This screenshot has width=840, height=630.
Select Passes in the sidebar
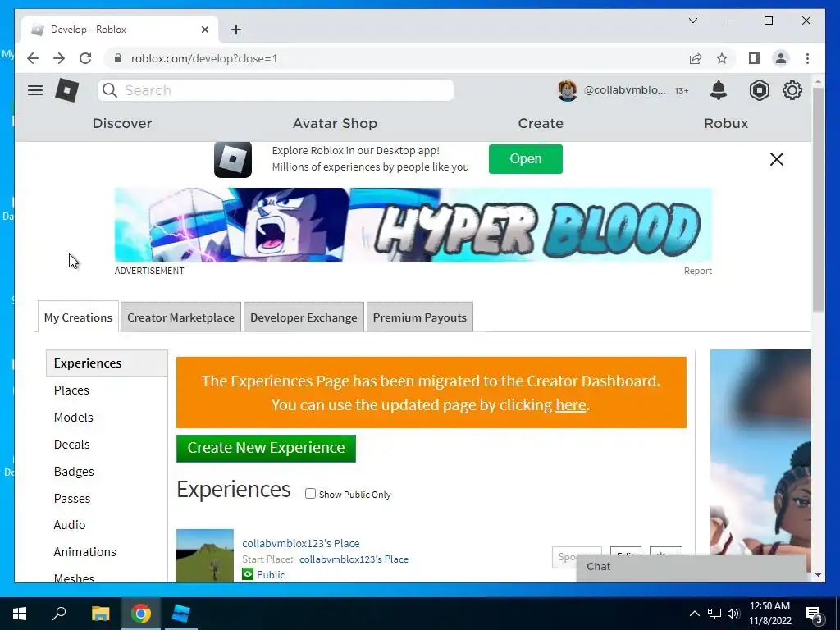(72, 498)
